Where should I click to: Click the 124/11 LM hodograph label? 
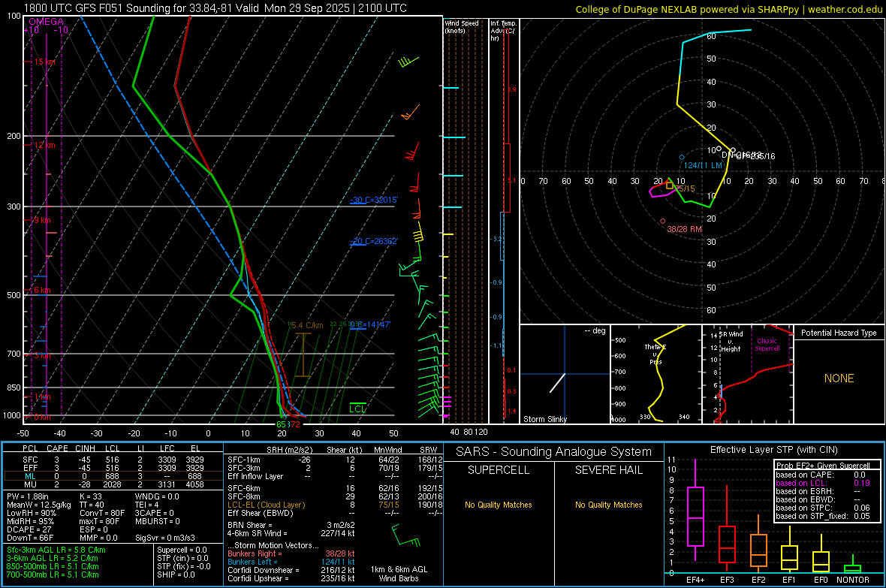point(703,165)
